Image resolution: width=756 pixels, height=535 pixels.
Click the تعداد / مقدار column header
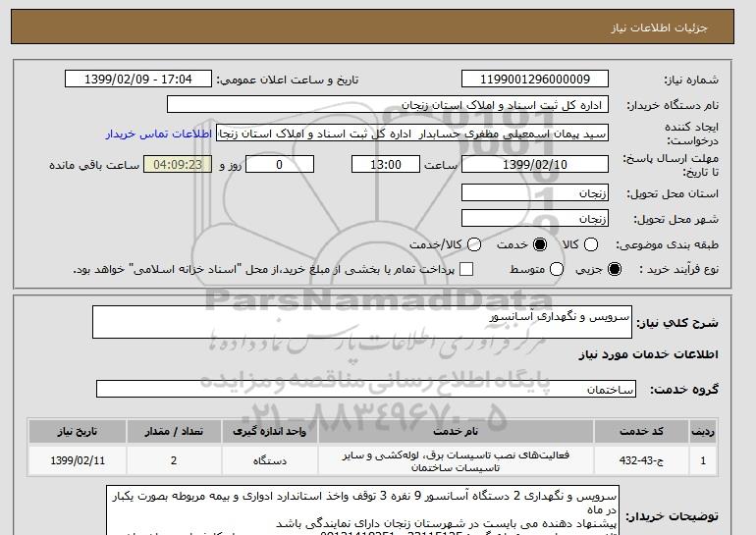pos(174,431)
